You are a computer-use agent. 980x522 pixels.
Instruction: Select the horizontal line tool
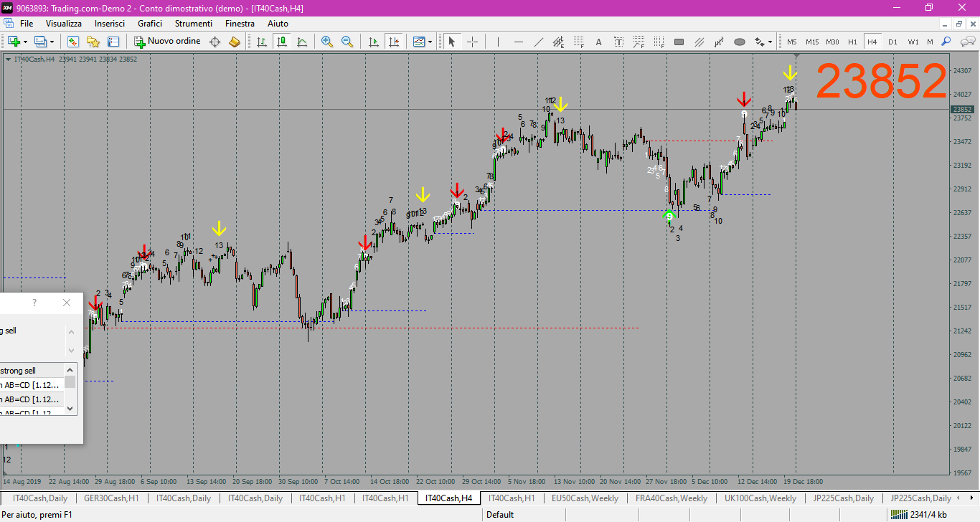(x=518, y=42)
